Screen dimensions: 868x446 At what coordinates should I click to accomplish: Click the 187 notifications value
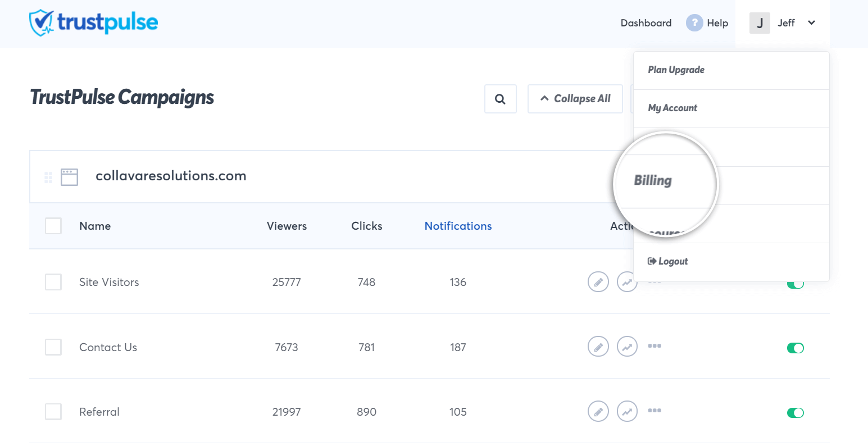click(458, 347)
